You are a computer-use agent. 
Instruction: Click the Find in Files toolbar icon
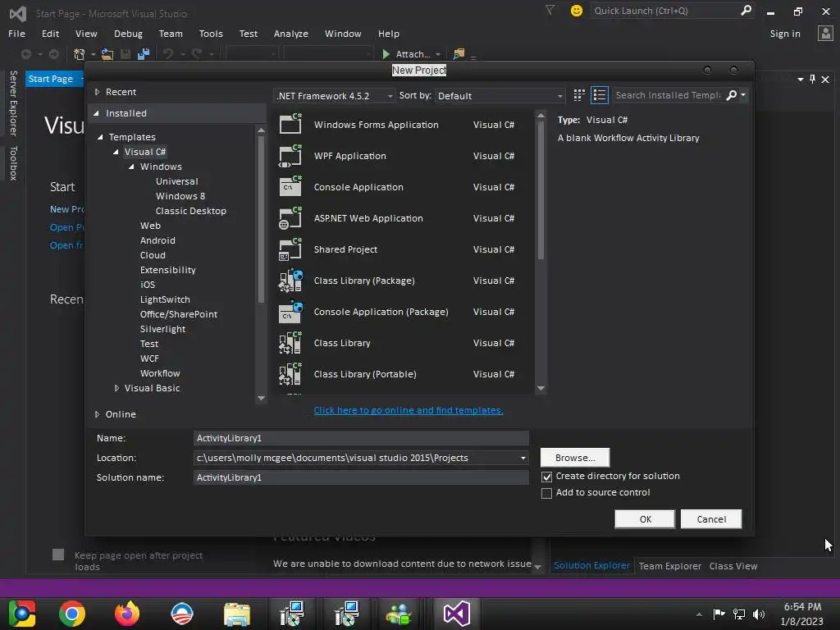click(x=459, y=54)
